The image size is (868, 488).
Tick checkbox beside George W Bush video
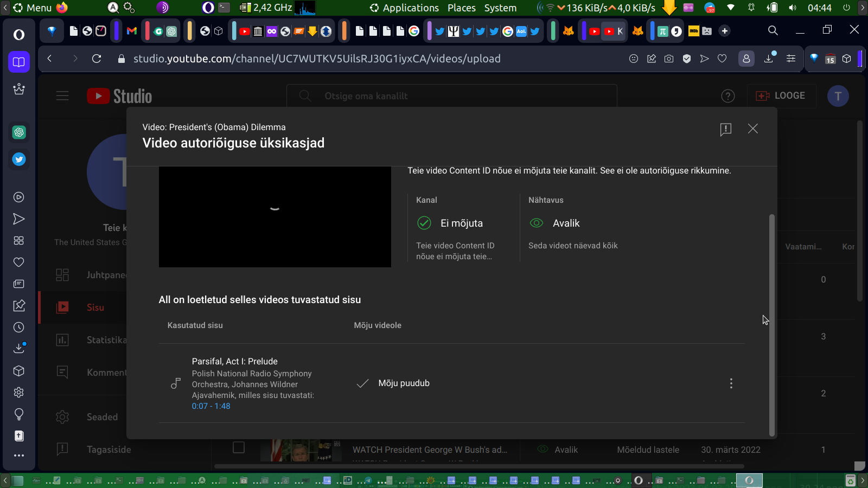[239, 447]
